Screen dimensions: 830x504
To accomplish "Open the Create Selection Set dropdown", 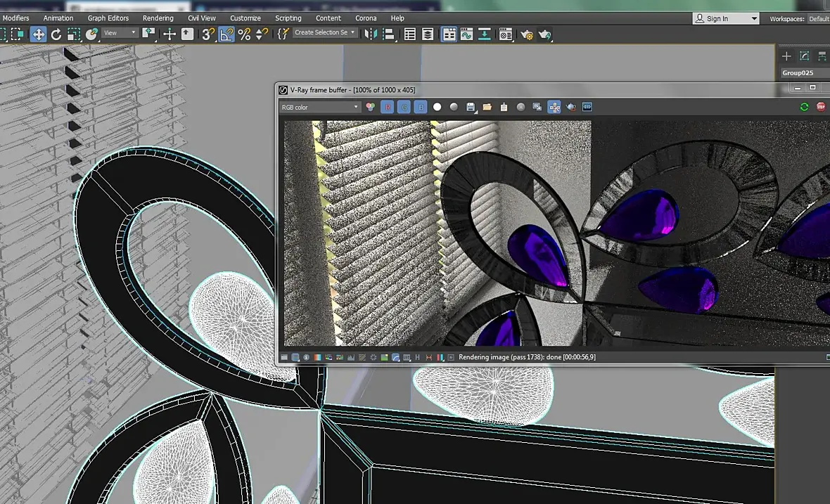I will tap(324, 33).
